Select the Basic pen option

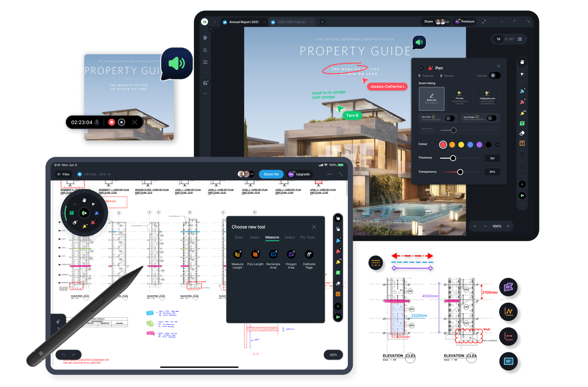pos(432,99)
